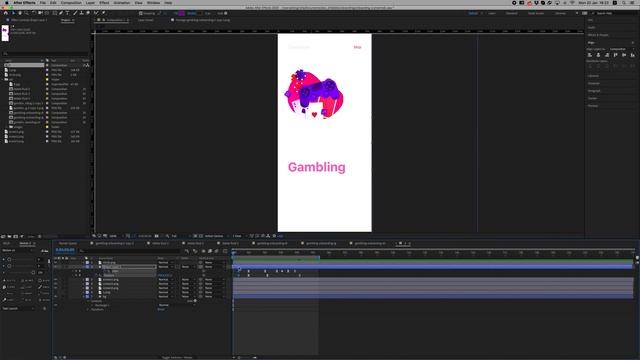
Task: Open the Effect menu
Action: (x=104, y=2)
